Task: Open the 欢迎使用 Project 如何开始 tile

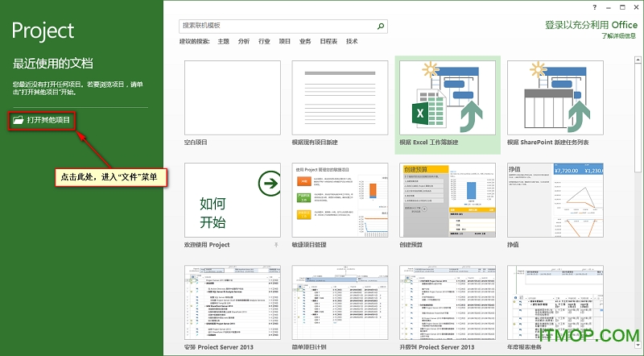Action: pyautogui.click(x=233, y=201)
